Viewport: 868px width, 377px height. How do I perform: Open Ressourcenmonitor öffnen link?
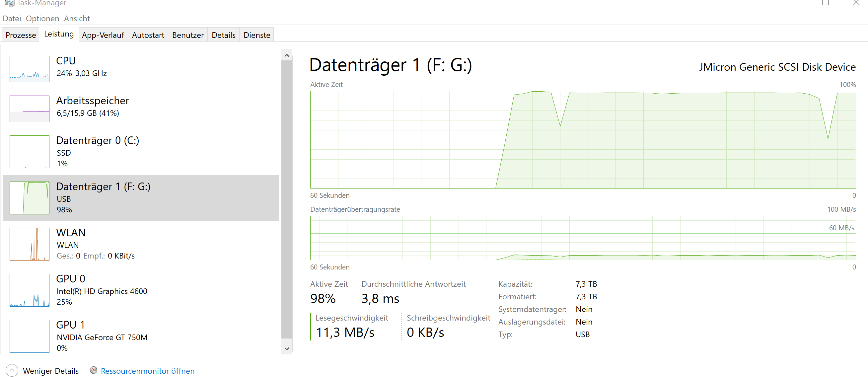tap(148, 371)
